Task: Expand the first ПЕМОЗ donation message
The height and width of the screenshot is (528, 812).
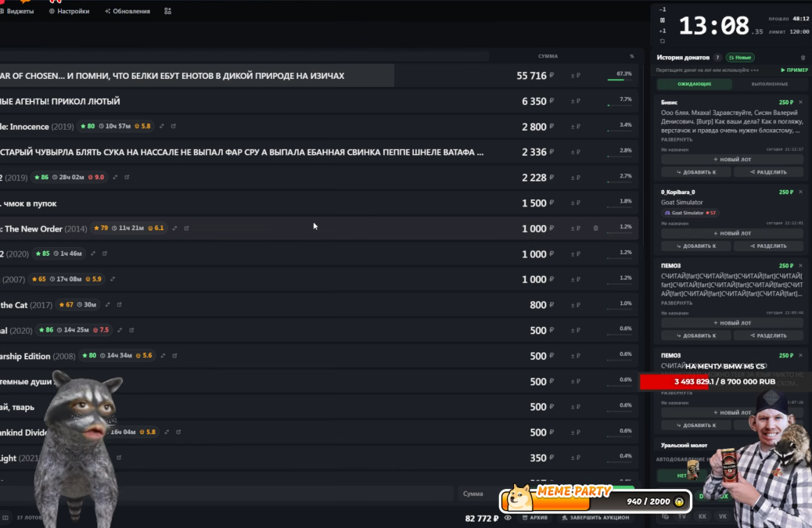Action: point(677,304)
